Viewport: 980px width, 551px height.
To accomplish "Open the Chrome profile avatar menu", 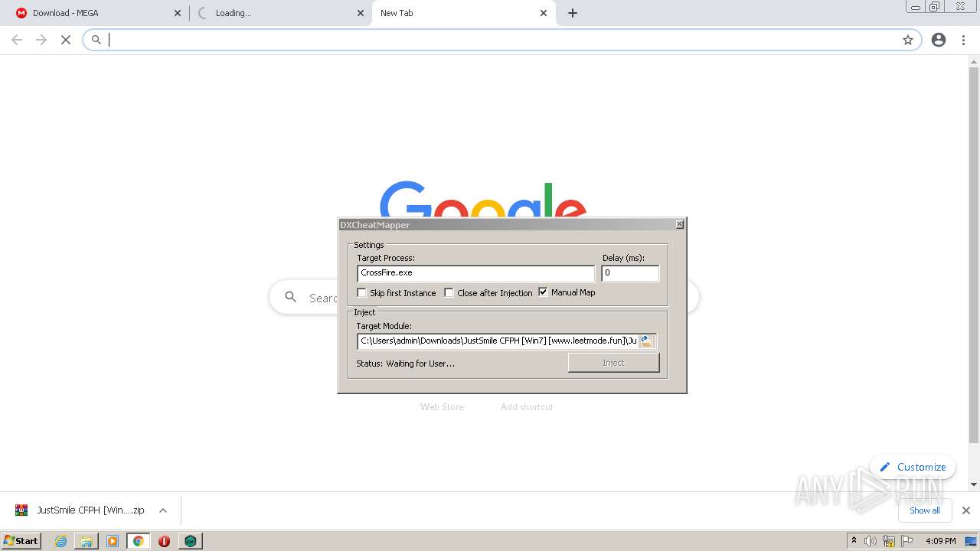I will click(x=939, y=40).
